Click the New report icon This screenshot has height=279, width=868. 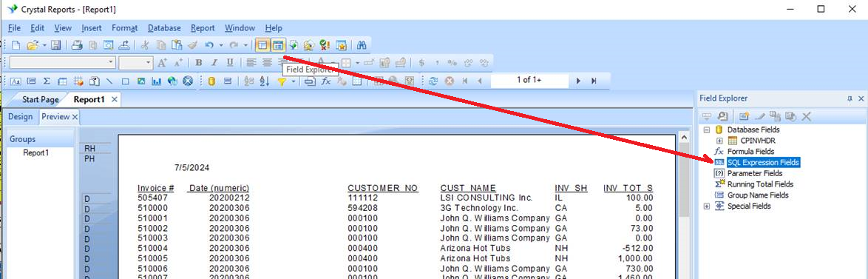[16, 45]
